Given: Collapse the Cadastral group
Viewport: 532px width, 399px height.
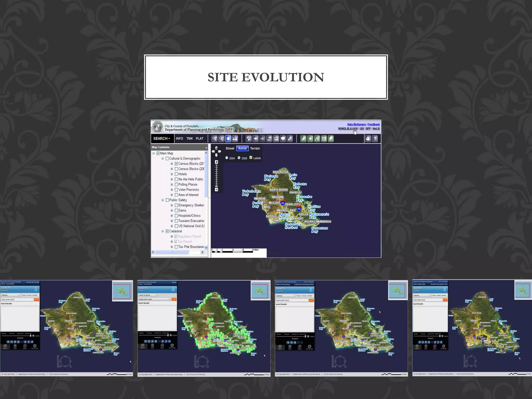Looking at the screenshot, I should coord(163,231).
